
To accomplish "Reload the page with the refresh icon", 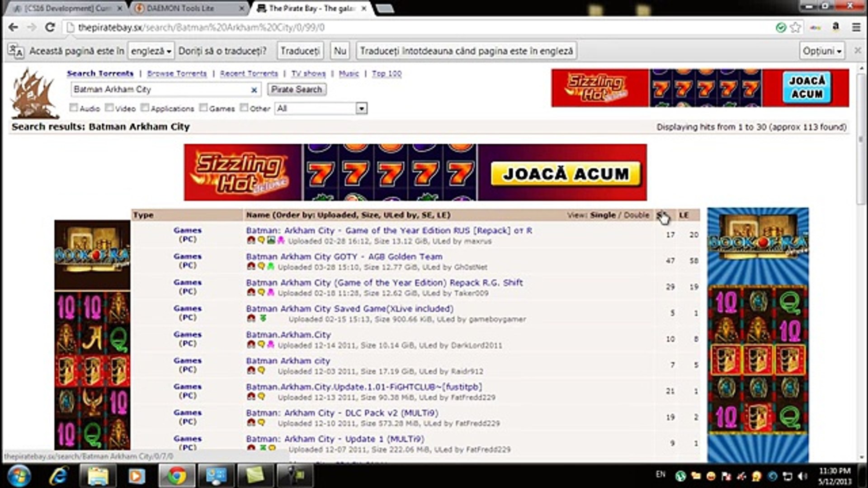I will coord(50,28).
